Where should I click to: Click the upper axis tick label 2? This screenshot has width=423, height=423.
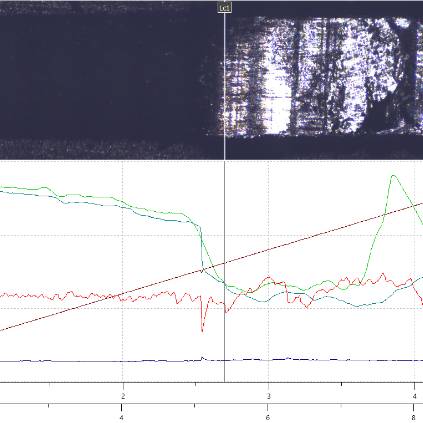pos(123,396)
